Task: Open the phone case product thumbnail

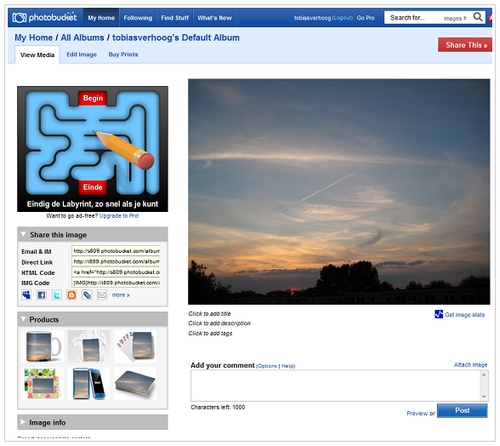Action: pyautogui.click(x=89, y=384)
